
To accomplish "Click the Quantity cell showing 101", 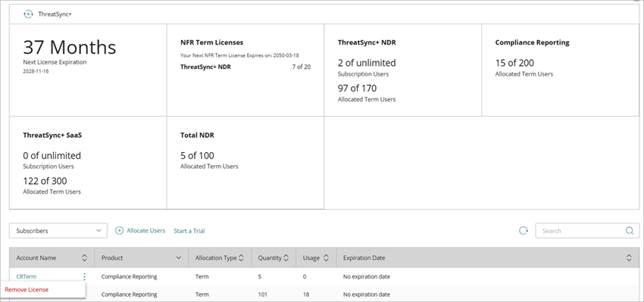I will pyautogui.click(x=262, y=294).
